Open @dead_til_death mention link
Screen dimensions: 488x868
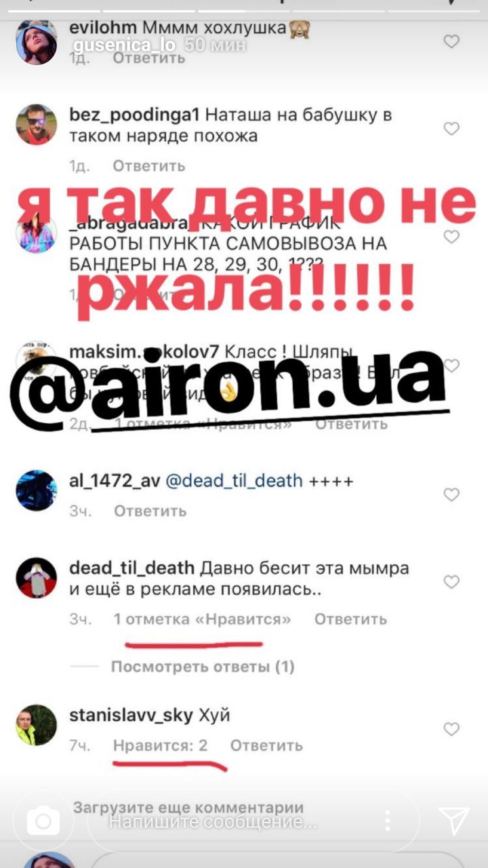[x=234, y=481]
